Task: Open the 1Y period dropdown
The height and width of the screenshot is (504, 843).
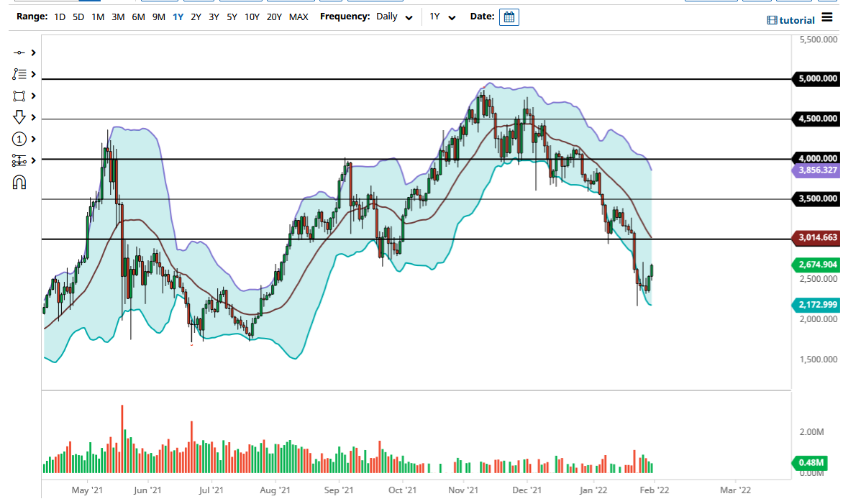Action: point(442,17)
